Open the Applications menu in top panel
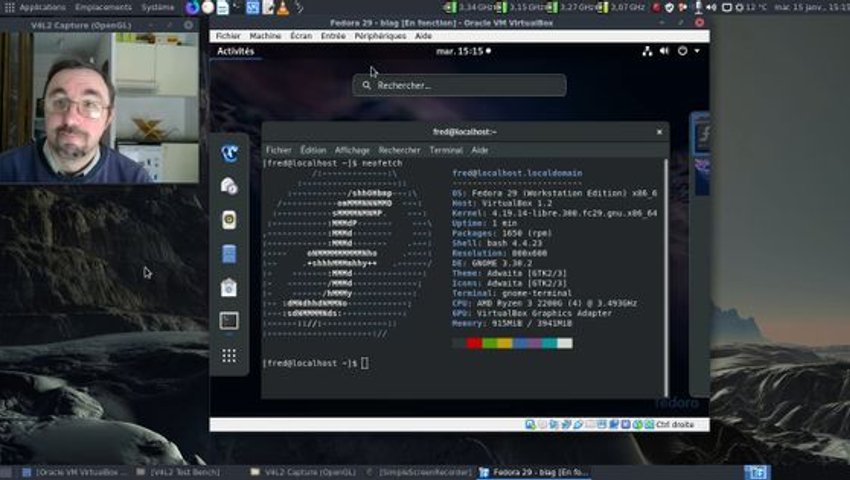Viewport: 850px width, 480px height. [x=42, y=8]
